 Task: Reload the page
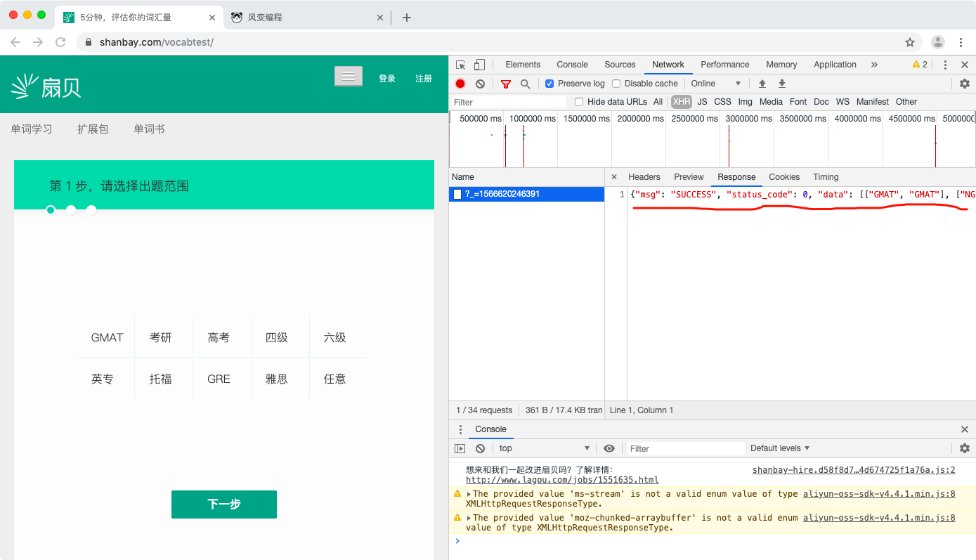60,42
